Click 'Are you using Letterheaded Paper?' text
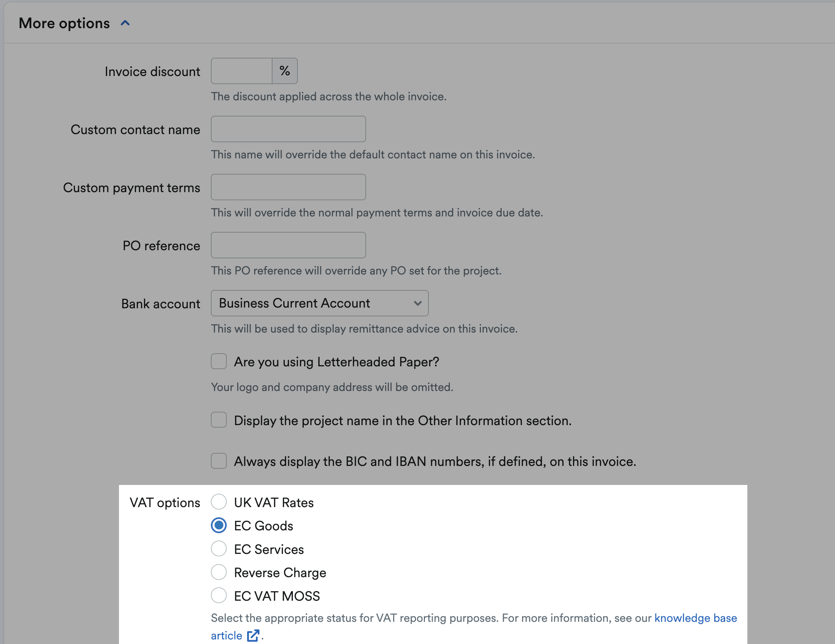835x644 pixels. [x=337, y=362]
